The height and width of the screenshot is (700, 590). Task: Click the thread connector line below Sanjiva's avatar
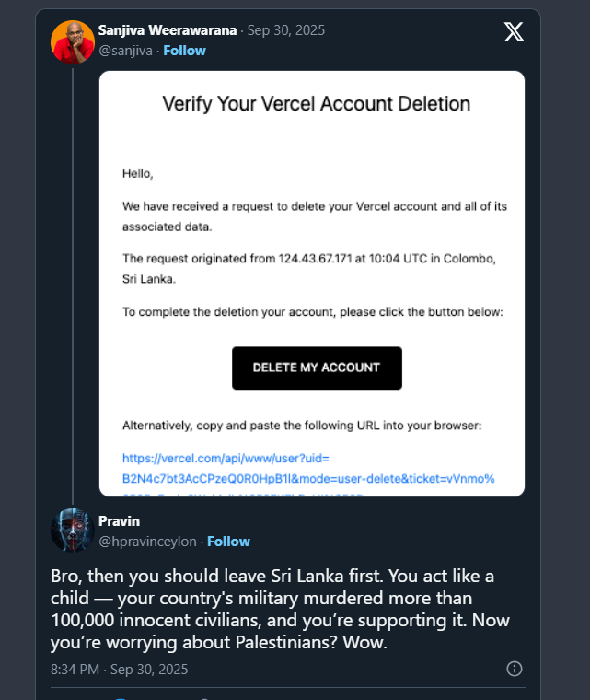tap(73, 286)
